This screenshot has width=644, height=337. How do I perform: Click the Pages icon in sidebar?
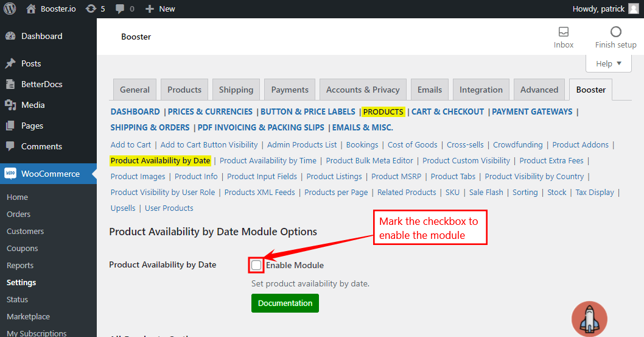[x=11, y=126]
